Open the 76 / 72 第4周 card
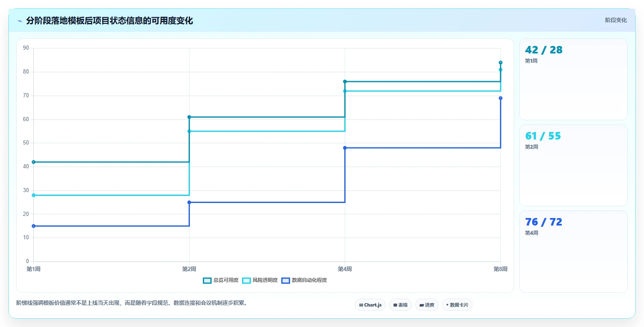Screen dimensions: 644x327 tap(573, 251)
